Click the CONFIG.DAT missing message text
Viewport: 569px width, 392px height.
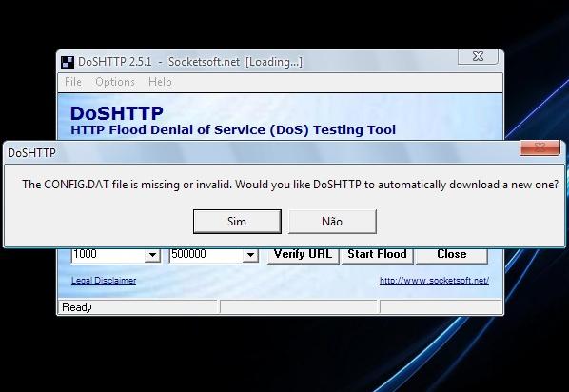pos(290,185)
